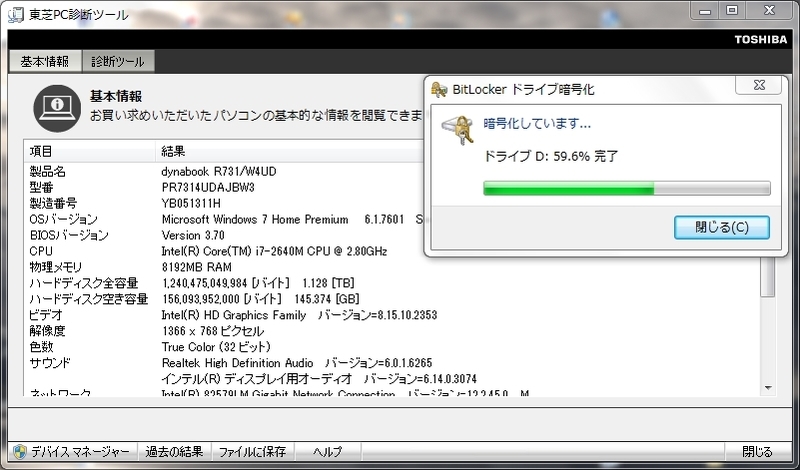Screen dimensions: 800x470
Task: Select the CPU row label
Action: click(x=41, y=251)
